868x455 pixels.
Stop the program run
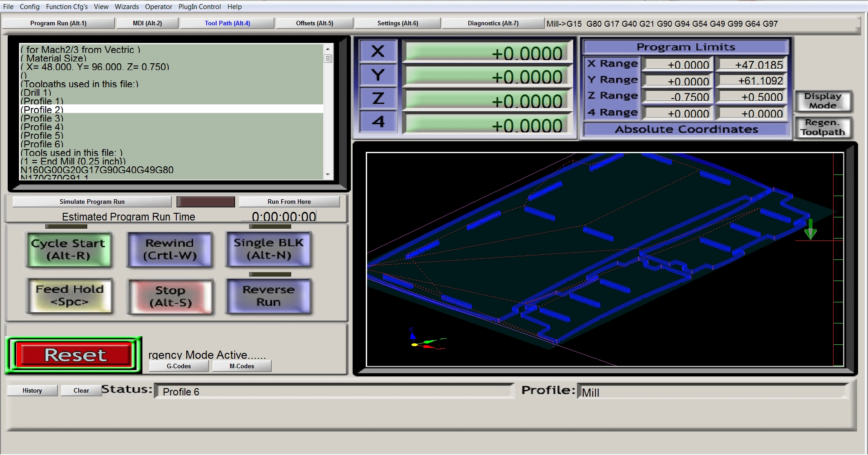pyautogui.click(x=170, y=296)
